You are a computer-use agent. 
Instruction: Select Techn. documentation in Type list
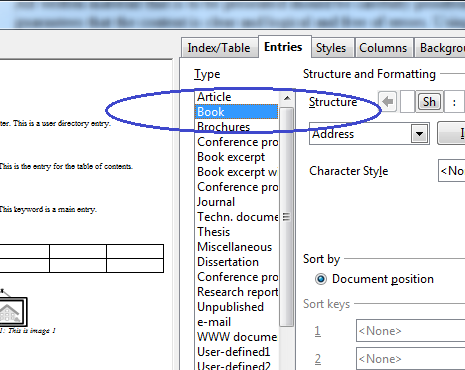coord(236,217)
